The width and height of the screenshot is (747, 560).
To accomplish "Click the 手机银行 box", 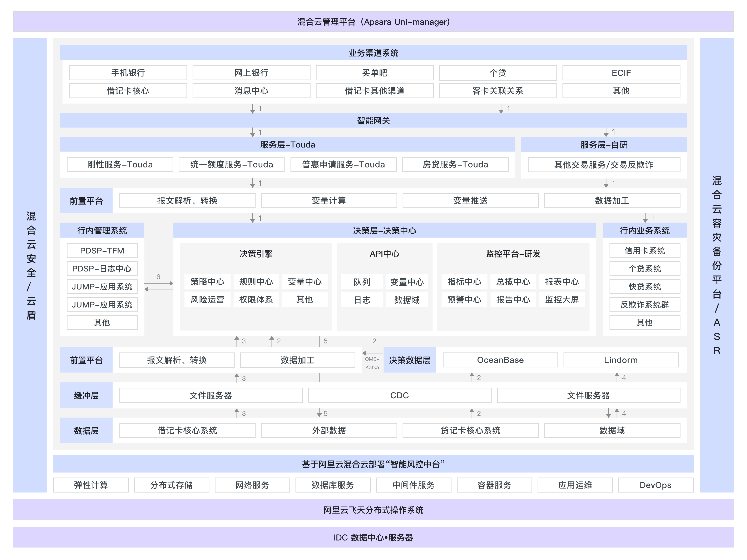I will tap(128, 73).
